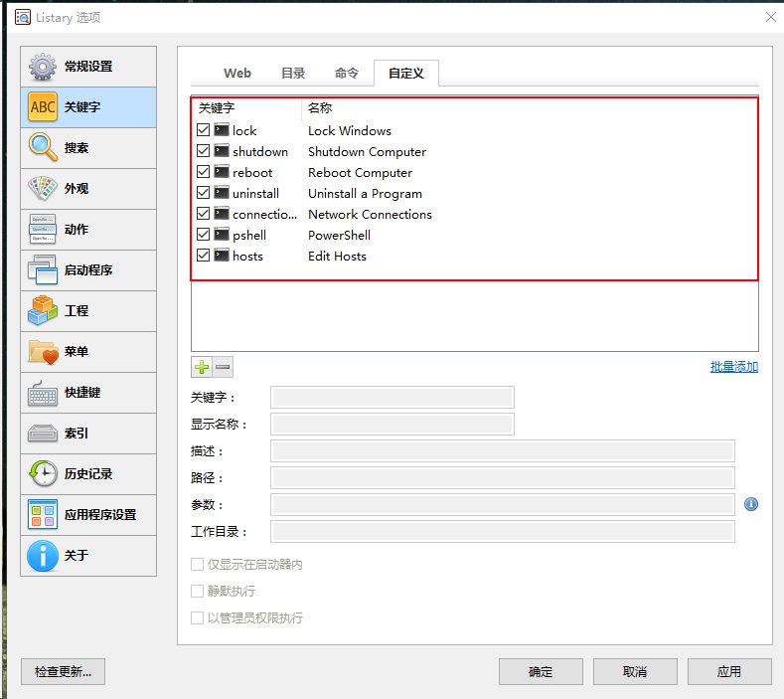Toggle 静默执行 checkbox
The width and height of the screenshot is (784, 699).
[x=197, y=591]
